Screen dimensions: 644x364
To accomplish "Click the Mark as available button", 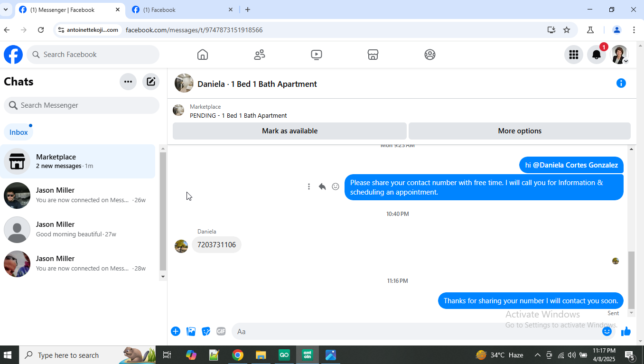I will 289,131.
